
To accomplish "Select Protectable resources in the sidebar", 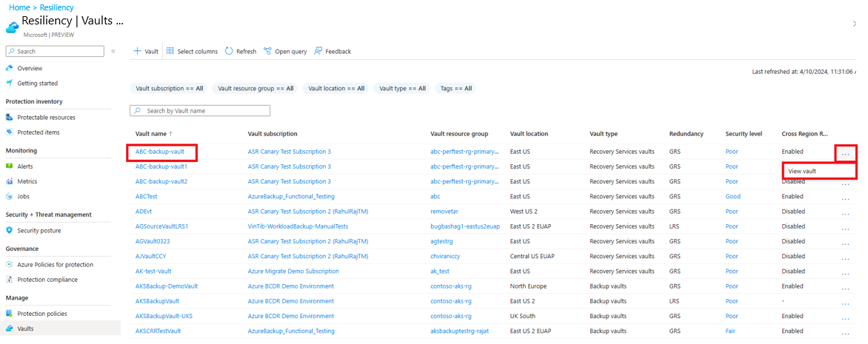I will tap(46, 117).
